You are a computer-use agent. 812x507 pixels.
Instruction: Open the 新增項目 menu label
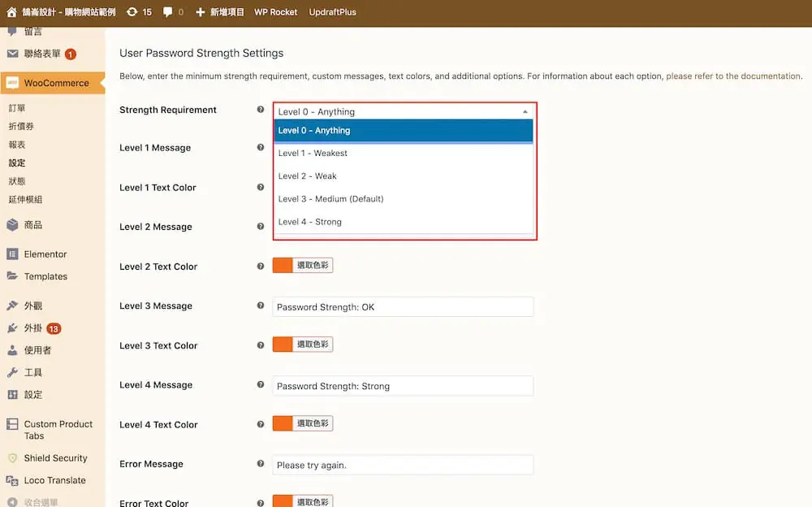click(x=227, y=12)
